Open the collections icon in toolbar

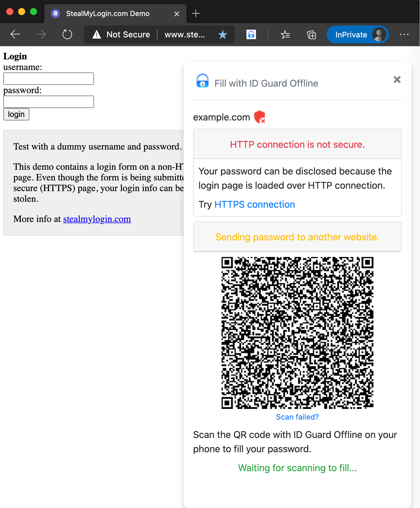click(311, 34)
